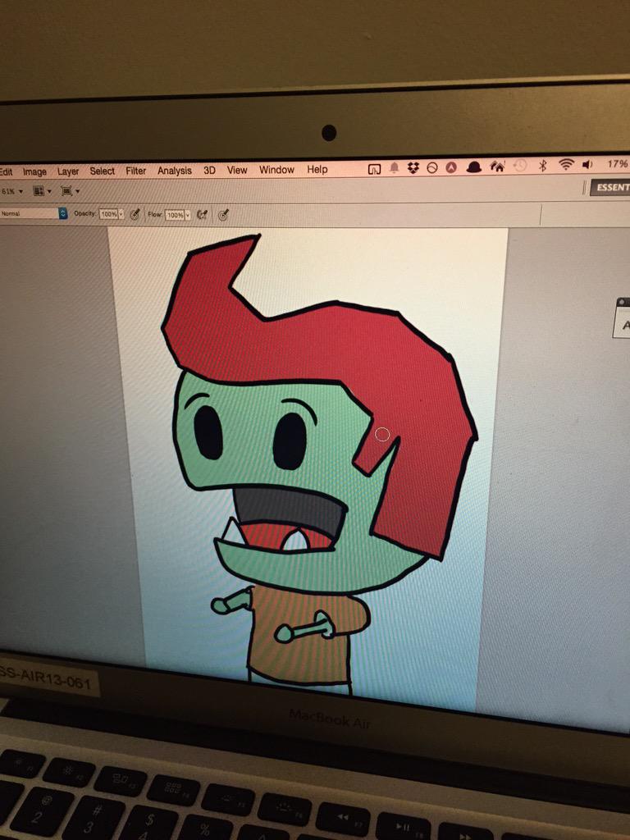The width and height of the screenshot is (630, 840).
Task: Open the Image menu
Action: point(34,172)
